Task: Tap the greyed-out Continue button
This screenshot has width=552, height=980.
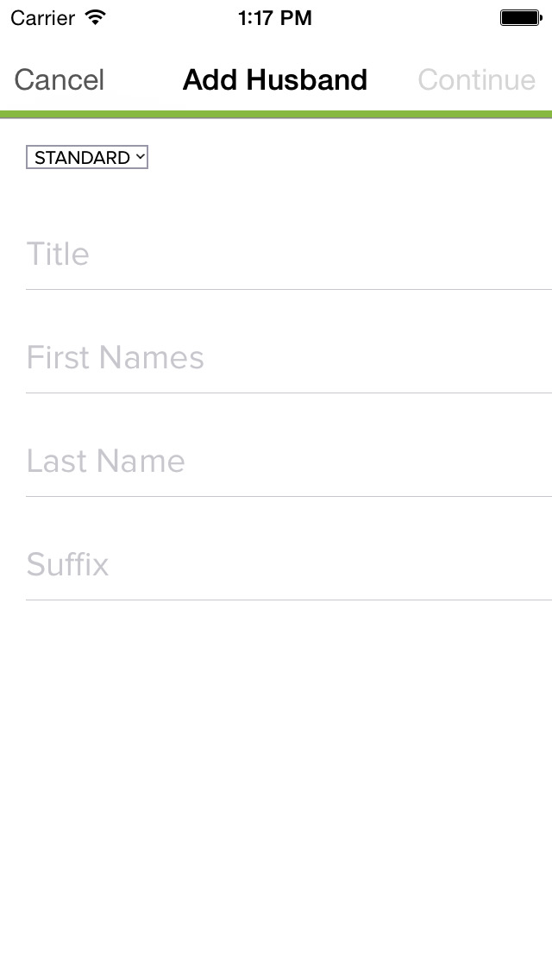Action: pyautogui.click(x=476, y=80)
